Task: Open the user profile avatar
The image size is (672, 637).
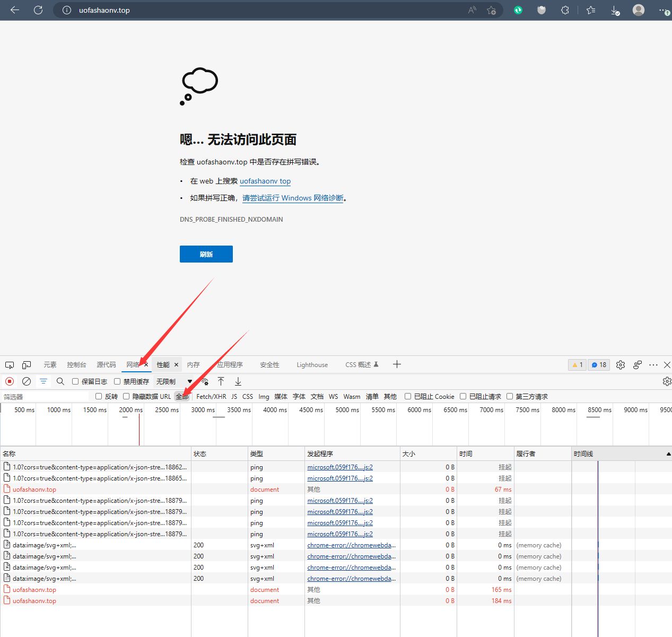Action: (x=639, y=10)
